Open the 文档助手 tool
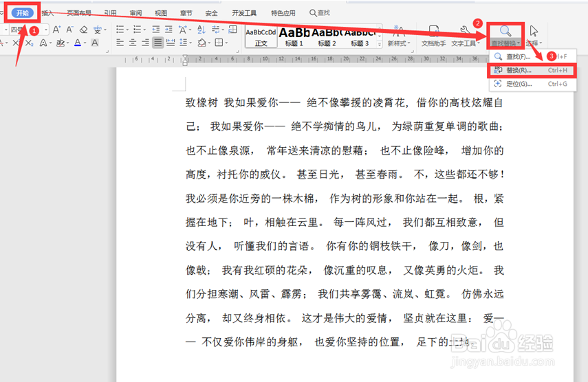 (x=433, y=36)
